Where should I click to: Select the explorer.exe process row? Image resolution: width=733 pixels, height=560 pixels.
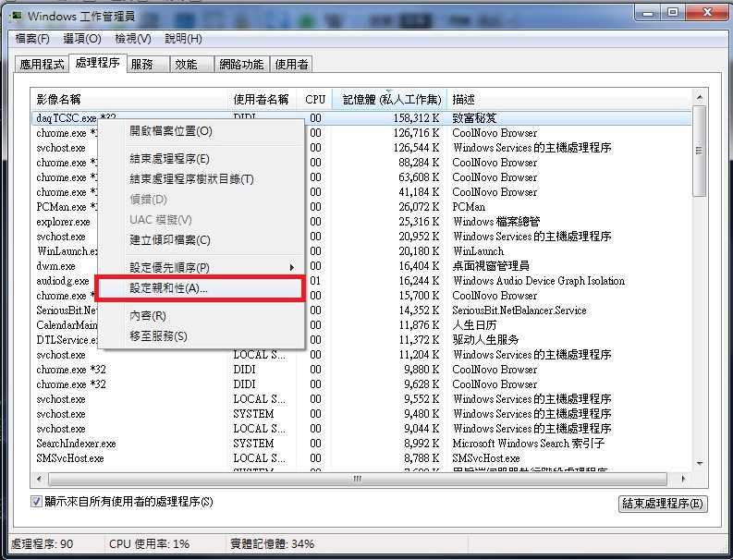coord(361,222)
